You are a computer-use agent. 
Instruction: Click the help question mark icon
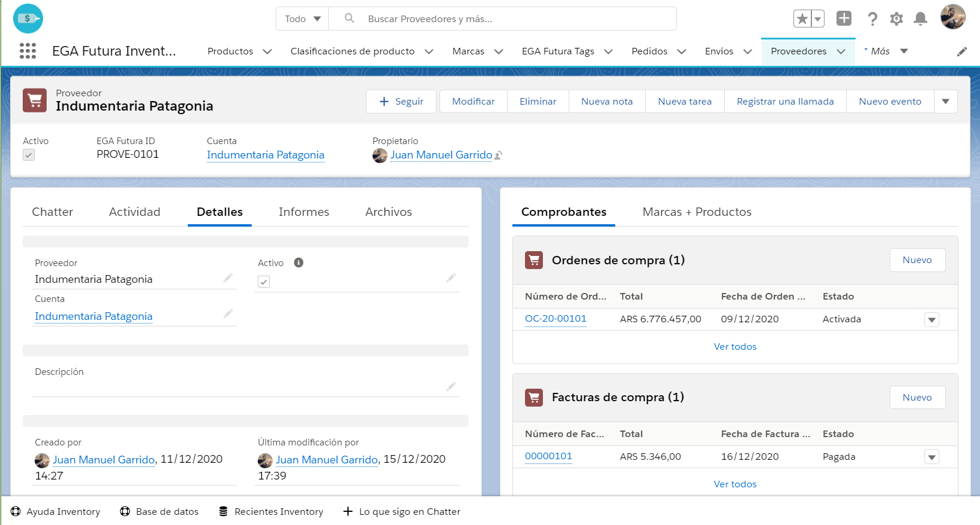pyautogui.click(x=872, y=19)
